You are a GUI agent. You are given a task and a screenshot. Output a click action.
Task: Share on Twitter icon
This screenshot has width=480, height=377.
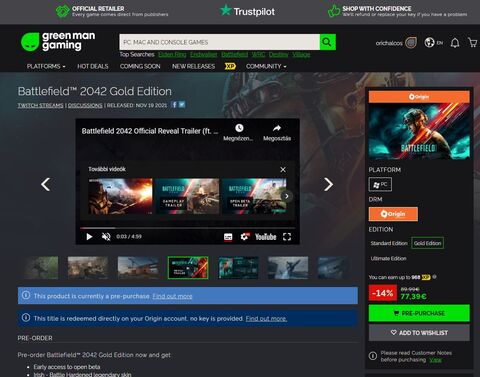pyautogui.click(x=182, y=105)
